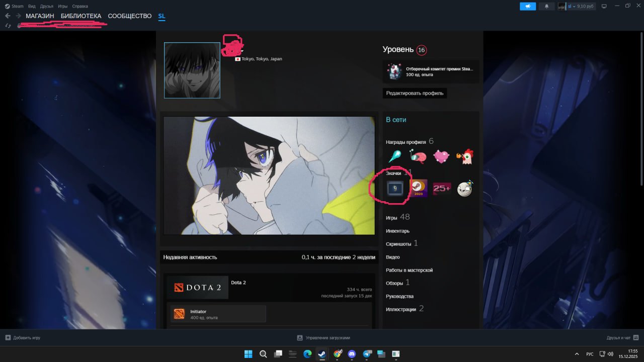The height and width of the screenshot is (362, 644).
Task: Open Управление загрузками downloads manager
Action: tap(323, 337)
